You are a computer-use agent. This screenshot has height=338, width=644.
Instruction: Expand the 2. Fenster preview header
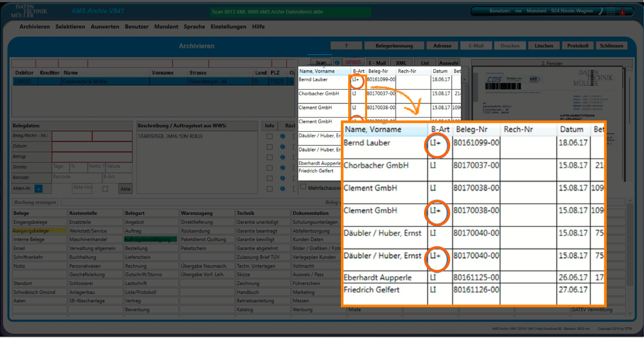(551, 64)
